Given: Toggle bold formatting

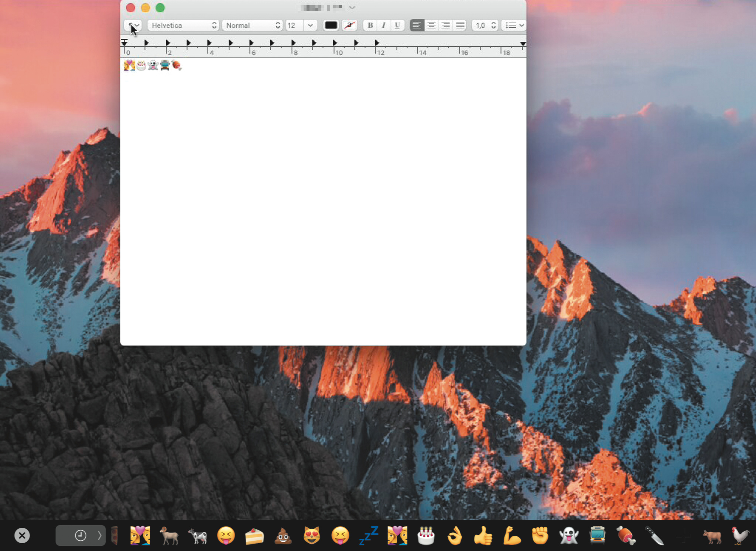Looking at the screenshot, I should pos(370,25).
